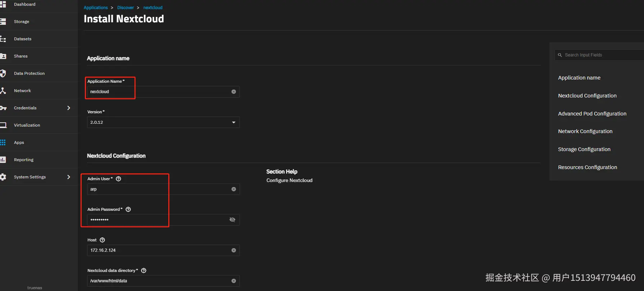The width and height of the screenshot is (644, 291).
Task: Toggle Admin Password visibility
Action: click(x=233, y=220)
